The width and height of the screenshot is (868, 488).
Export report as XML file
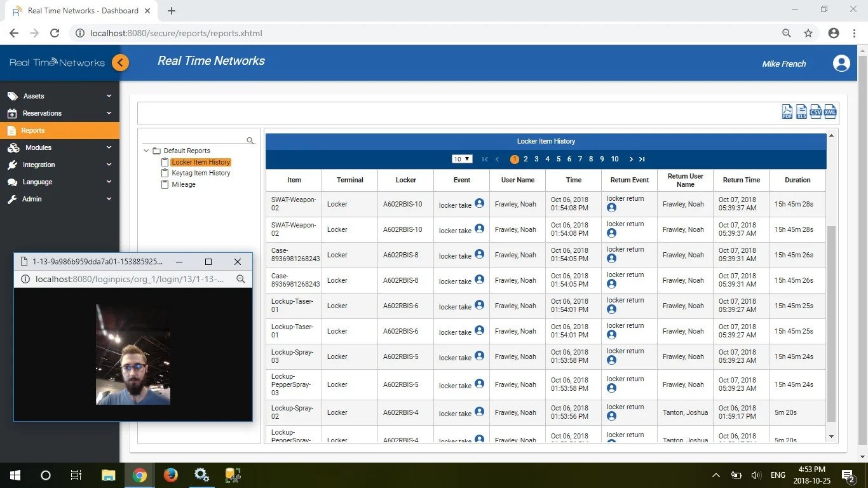click(831, 112)
